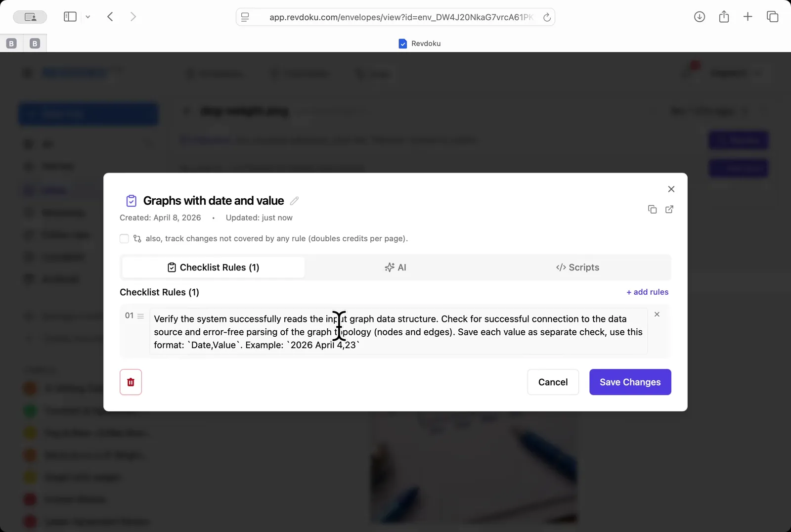
Task: Delete the checklist using the trash icon
Action: (131, 382)
